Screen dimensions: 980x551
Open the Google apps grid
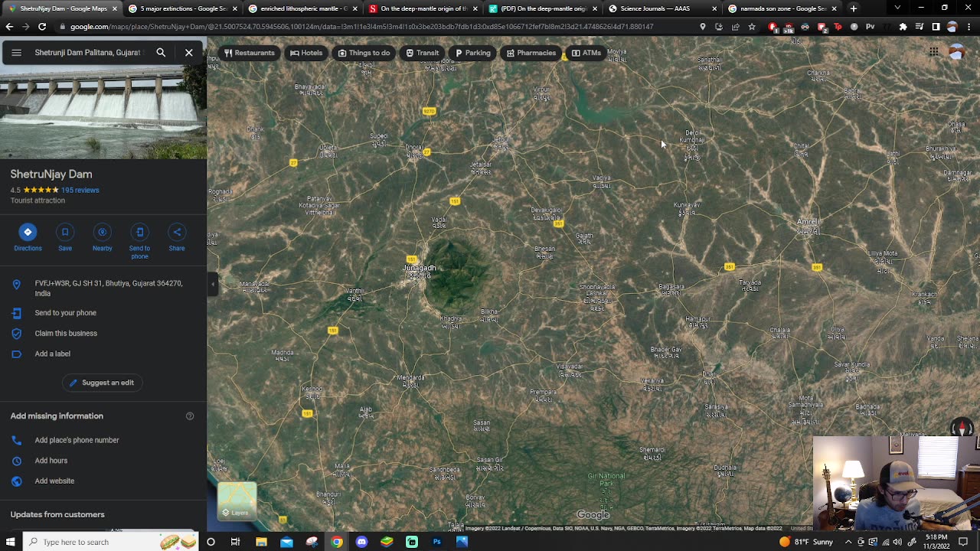tap(934, 52)
